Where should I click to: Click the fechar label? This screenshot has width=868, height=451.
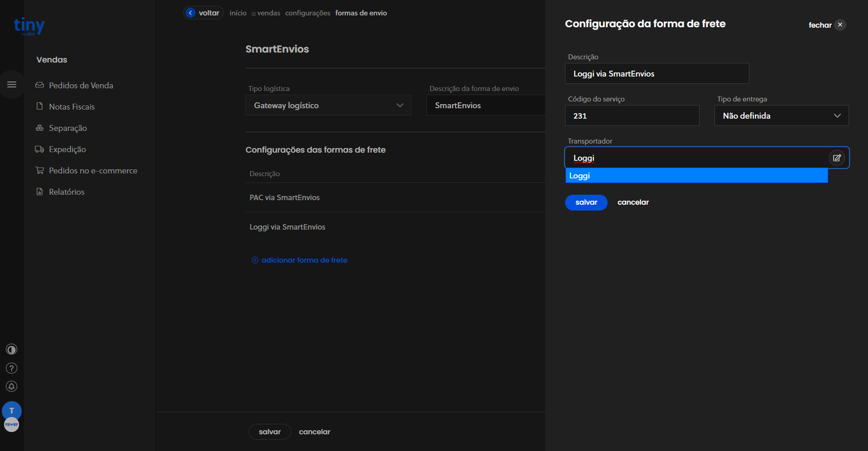[820, 25]
